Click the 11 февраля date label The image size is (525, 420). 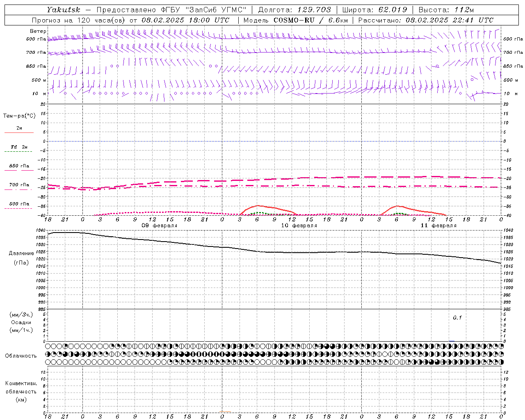pos(438,226)
